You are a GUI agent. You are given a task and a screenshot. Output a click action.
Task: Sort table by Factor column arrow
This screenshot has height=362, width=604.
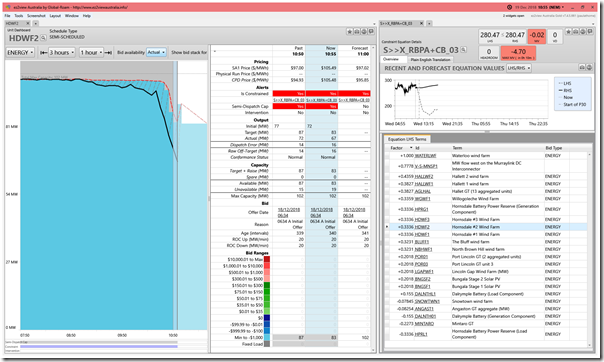[x=411, y=148]
